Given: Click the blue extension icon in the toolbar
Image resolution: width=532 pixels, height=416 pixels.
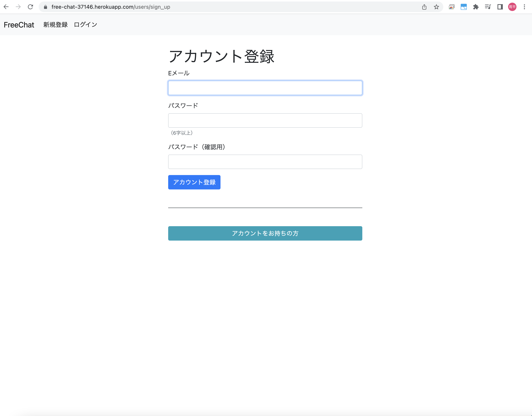Looking at the screenshot, I should coord(464,7).
